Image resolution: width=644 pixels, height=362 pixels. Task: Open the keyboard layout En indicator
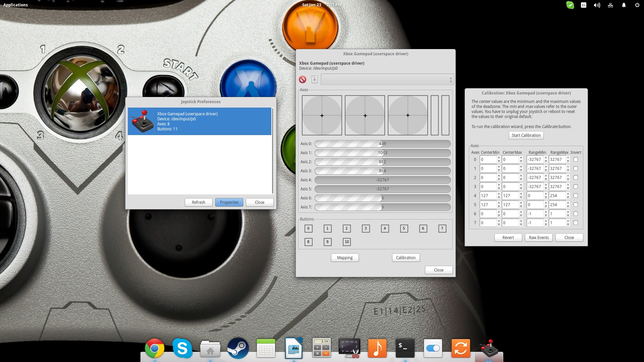coord(584,5)
